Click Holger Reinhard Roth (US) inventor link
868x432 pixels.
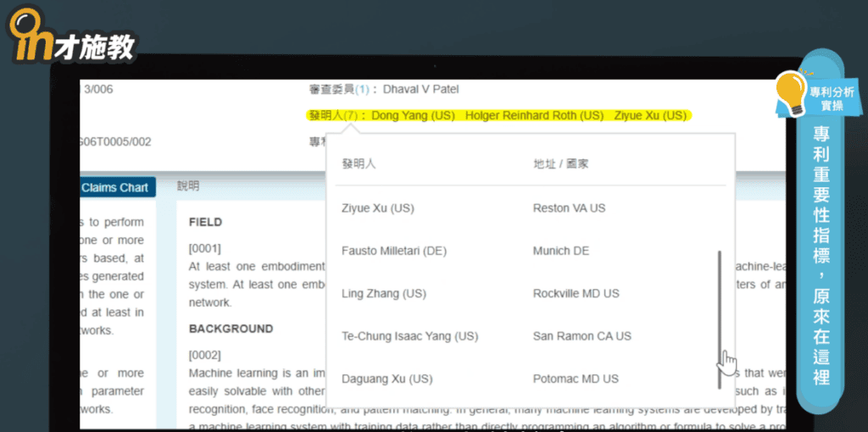[534, 115]
